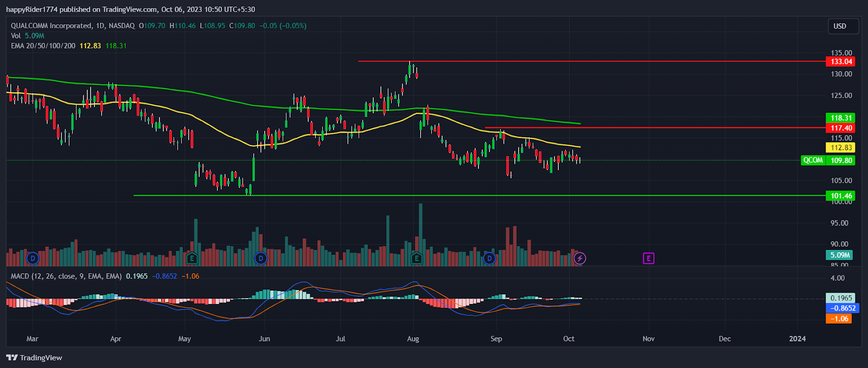
Task: Open the upcoming earnings E marker after Oct
Action: tap(648, 259)
